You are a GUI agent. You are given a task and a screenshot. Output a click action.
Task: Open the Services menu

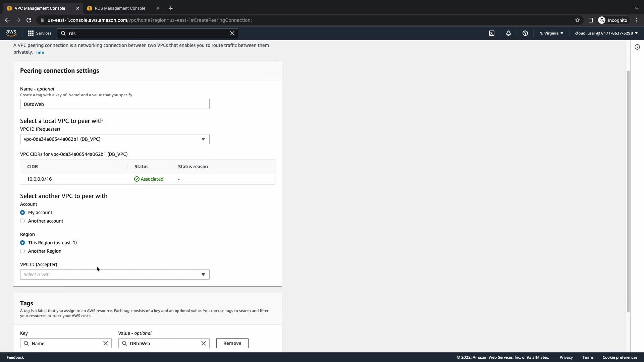(40, 33)
